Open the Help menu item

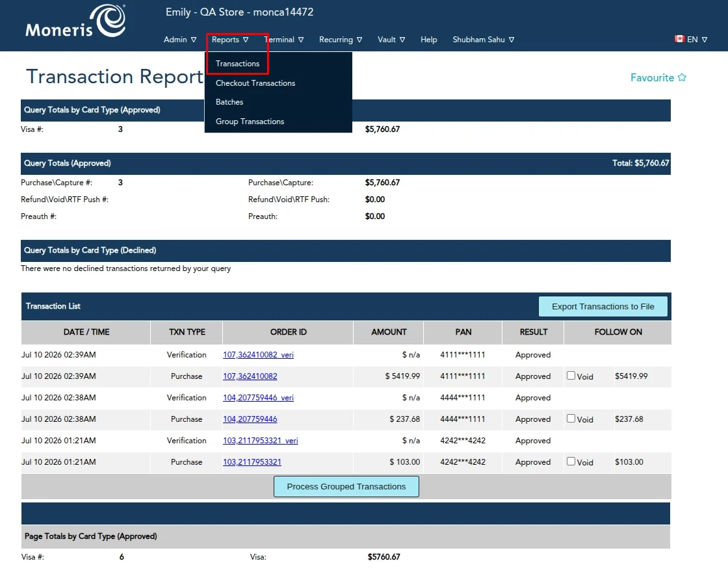[428, 40]
